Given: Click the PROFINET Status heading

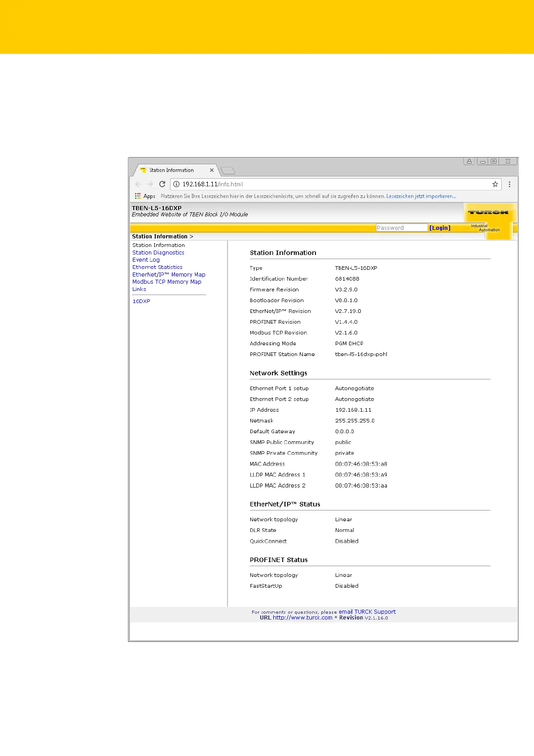Looking at the screenshot, I should tap(279, 560).
